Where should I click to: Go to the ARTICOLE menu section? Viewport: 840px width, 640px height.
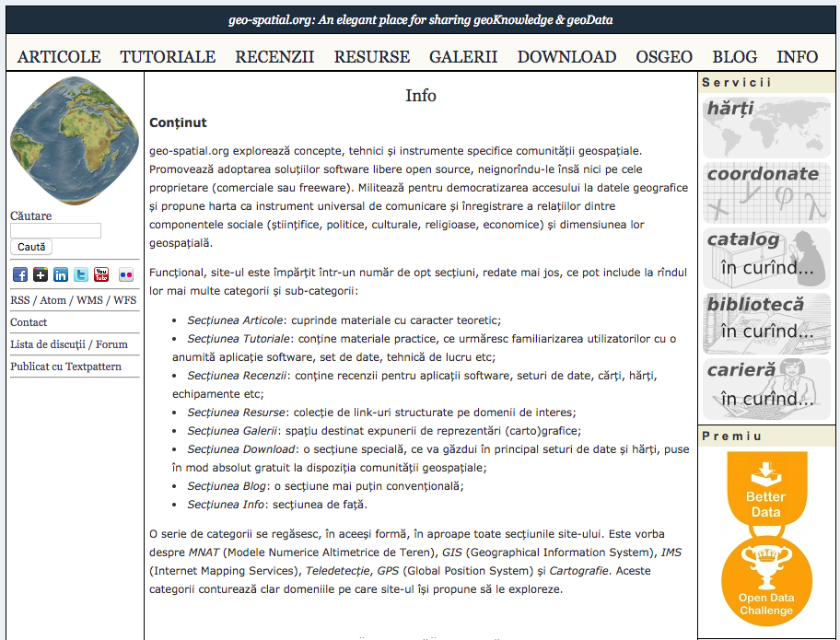pos(59,57)
